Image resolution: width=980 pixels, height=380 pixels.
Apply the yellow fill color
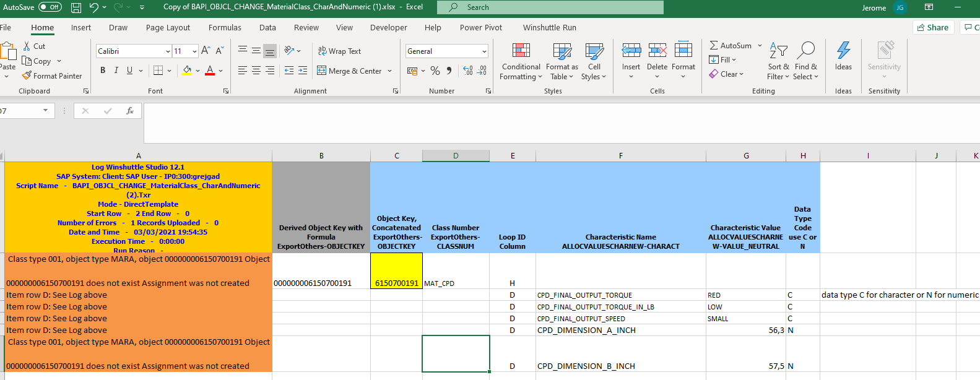187,71
